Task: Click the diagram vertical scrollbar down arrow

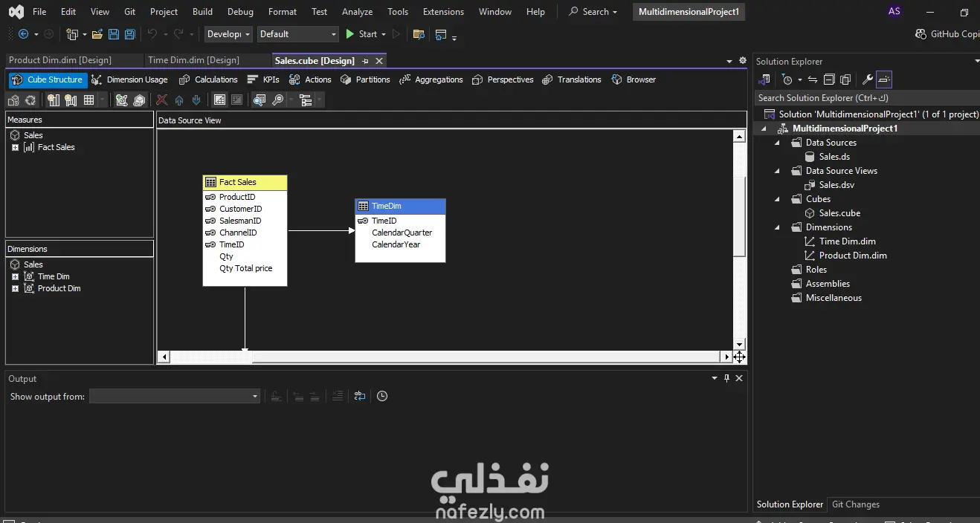Action: click(x=739, y=345)
